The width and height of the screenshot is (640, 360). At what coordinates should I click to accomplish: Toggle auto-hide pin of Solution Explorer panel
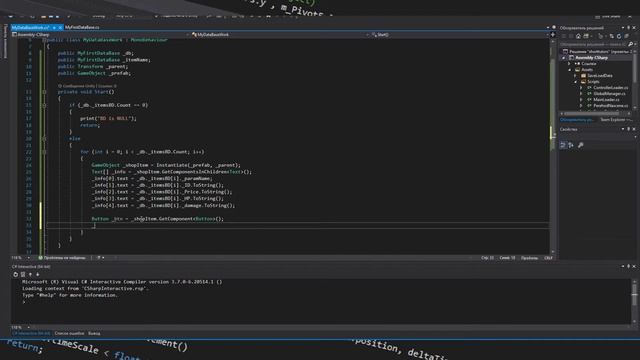[629, 28]
